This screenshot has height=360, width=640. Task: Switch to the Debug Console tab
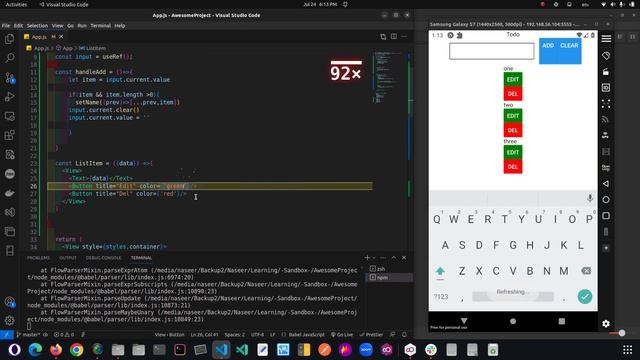tap(103, 258)
